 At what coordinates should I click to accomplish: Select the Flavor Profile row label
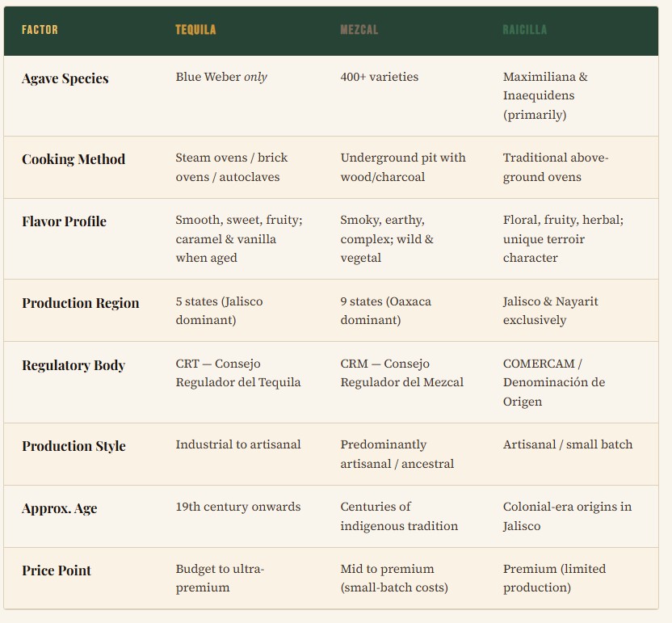click(65, 221)
